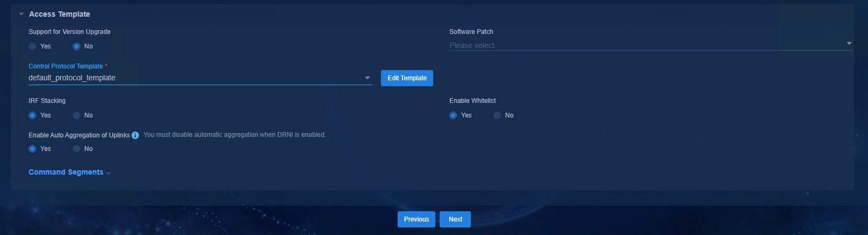Click the default_protocol_template field value
Image resolution: width=868 pixels, height=235 pixels.
point(72,78)
